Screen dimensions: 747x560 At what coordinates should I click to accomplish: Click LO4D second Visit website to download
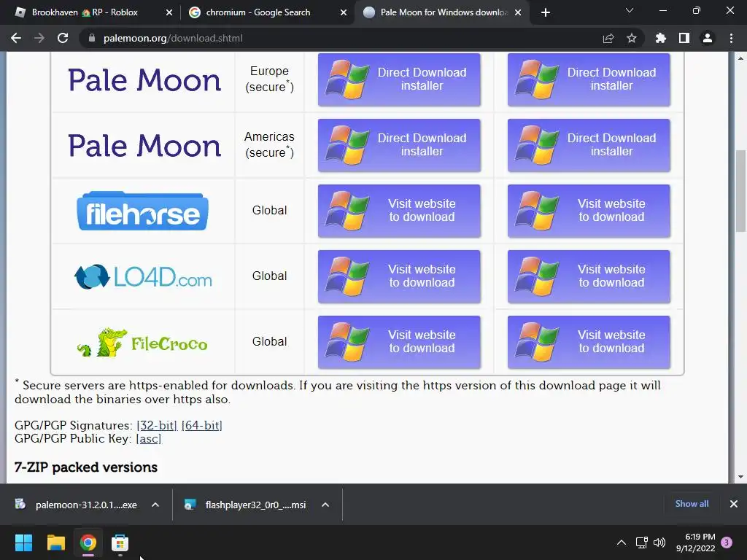pos(589,276)
